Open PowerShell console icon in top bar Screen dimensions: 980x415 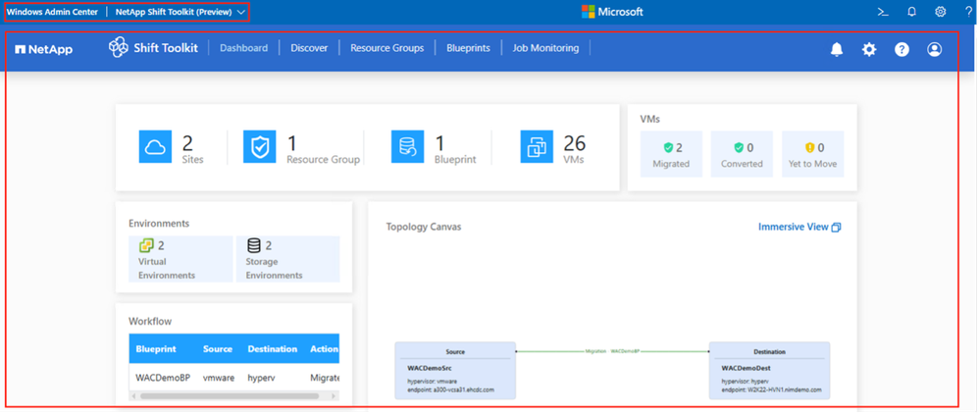(883, 12)
